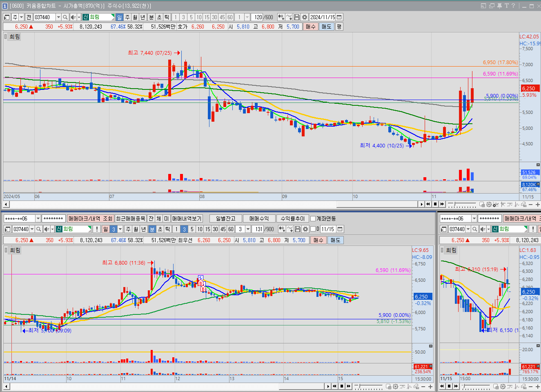This screenshot has height=392, width=541.
Task: Toggle the side panel icon in top toolbar
Action: 7,17
